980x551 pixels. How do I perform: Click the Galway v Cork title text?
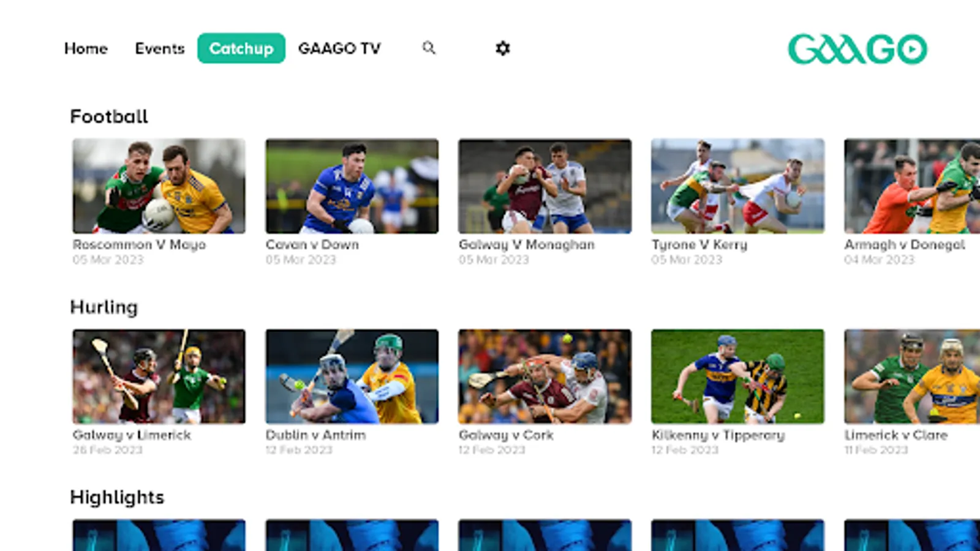(506, 435)
